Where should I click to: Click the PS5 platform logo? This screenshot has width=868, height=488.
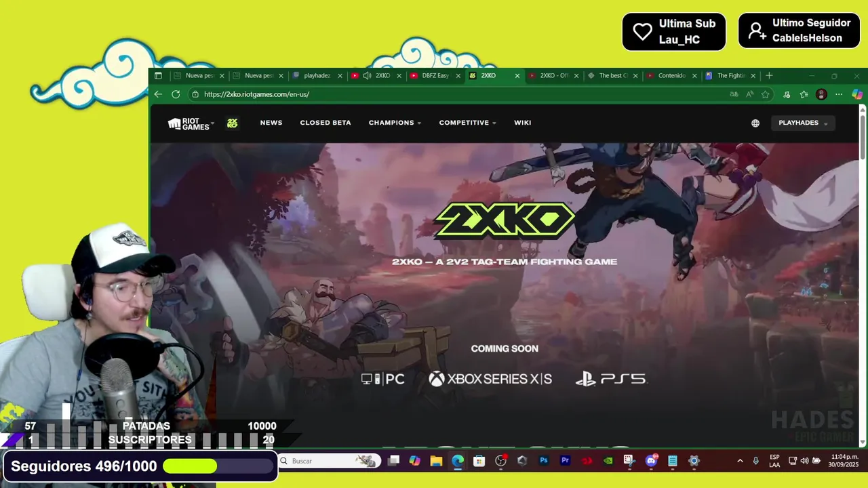tap(611, 379)
